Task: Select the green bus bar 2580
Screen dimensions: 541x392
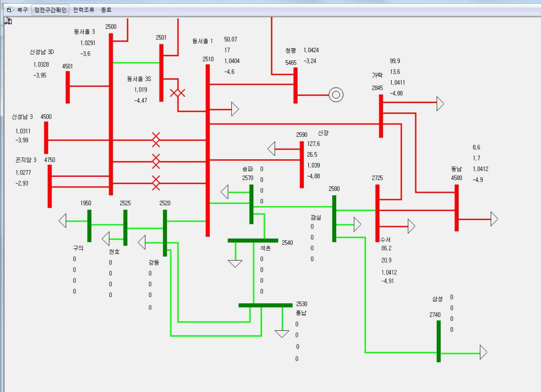Action: [334, 219]
